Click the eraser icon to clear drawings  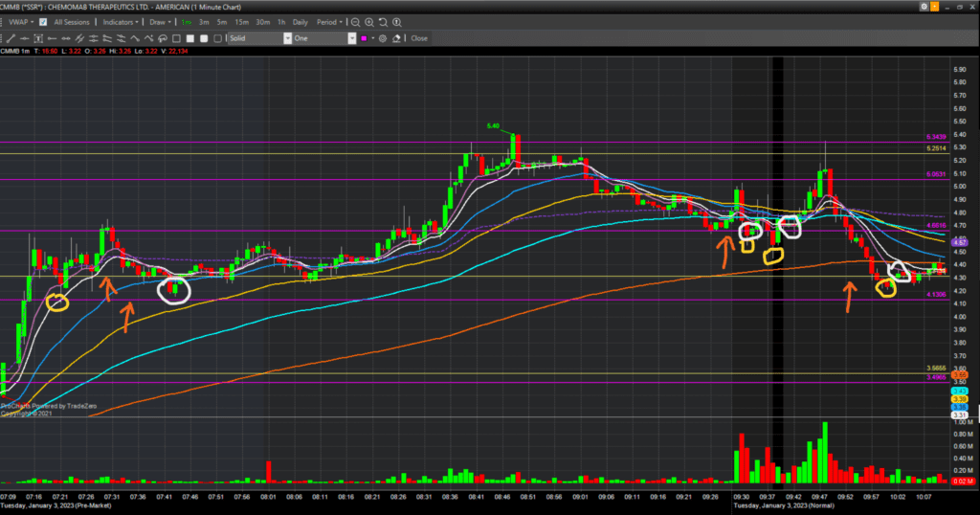coord(396,38)
